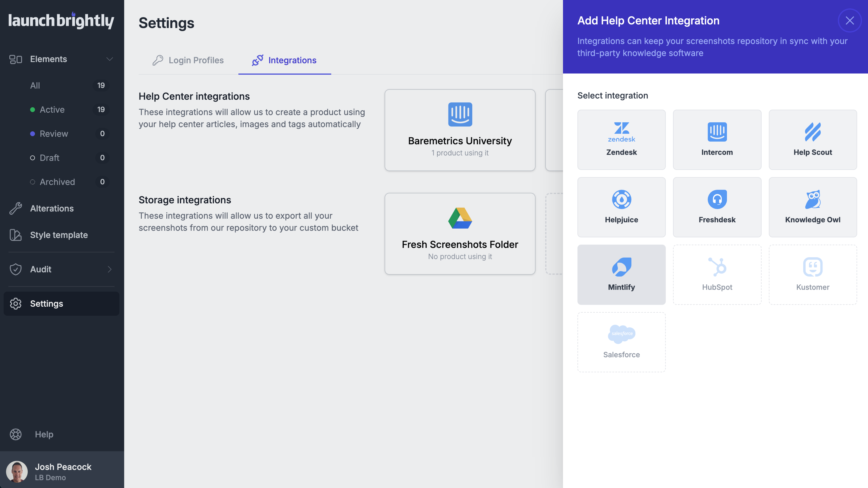Click the Helpjuice logo icon

pyautogui.click(x=621, y=199)
